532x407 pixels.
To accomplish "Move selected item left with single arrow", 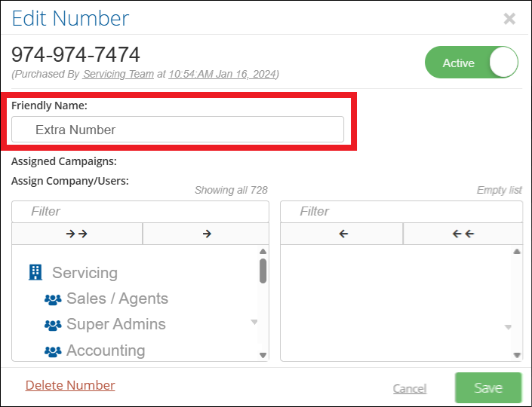I will point(343,234).
